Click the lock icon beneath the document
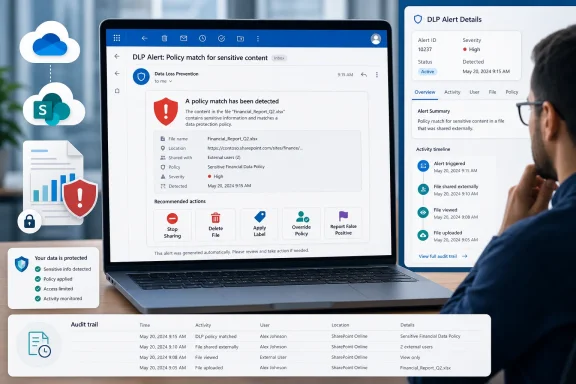Image resolution: width=576 pixels, height=384 pixels. click(29, 222)
